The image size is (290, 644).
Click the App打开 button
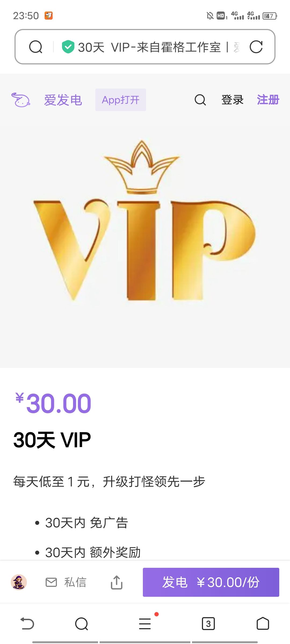(x=121, y=100)
